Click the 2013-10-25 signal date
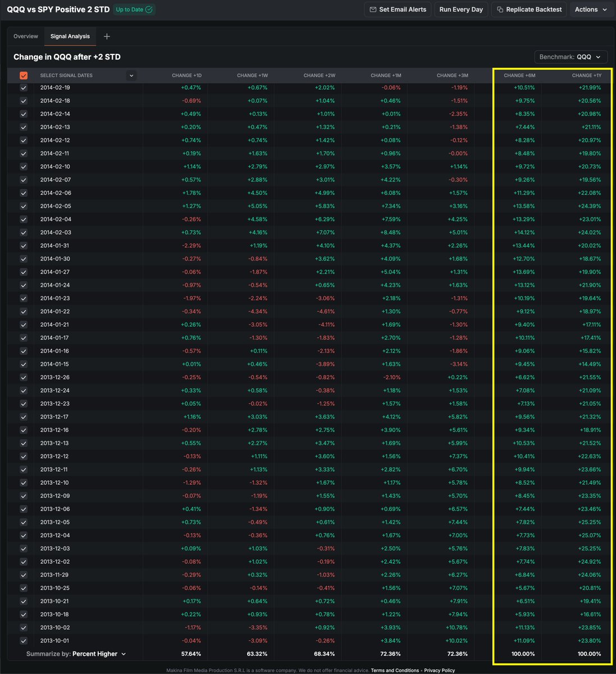616x674 pixels. (54, 588)
